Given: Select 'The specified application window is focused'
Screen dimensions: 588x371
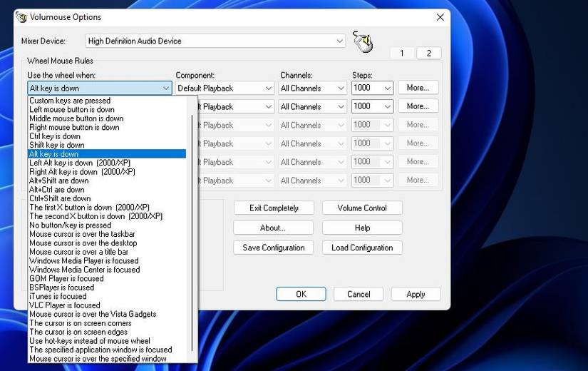Looking at the screenshot, I should point(107,350).
